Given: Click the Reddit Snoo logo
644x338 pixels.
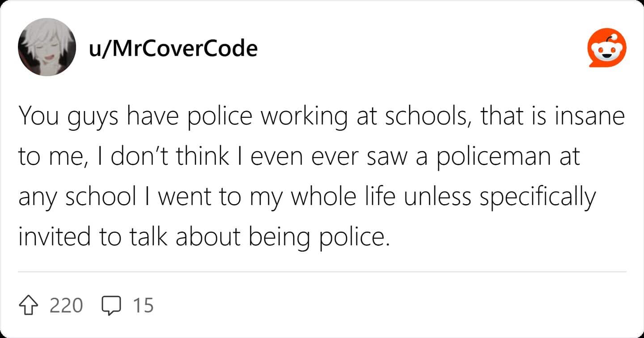Looking at the screenshot, I should pyautogui.click(x=606, y=48).
